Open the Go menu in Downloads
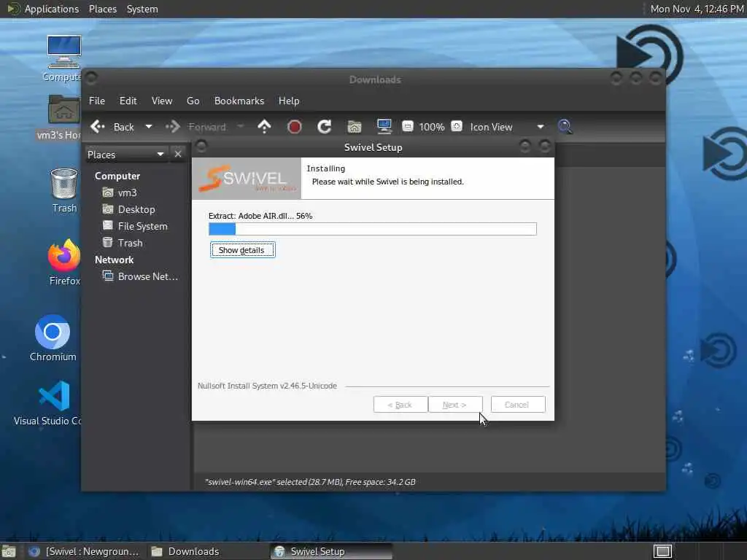747x560 pixels. pos(193,101)
